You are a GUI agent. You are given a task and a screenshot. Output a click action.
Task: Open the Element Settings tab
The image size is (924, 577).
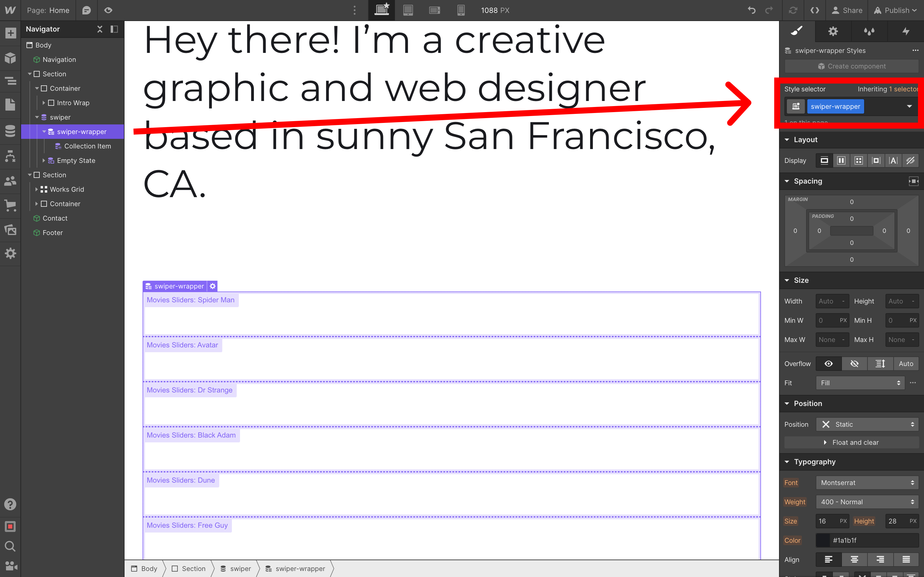833,31
